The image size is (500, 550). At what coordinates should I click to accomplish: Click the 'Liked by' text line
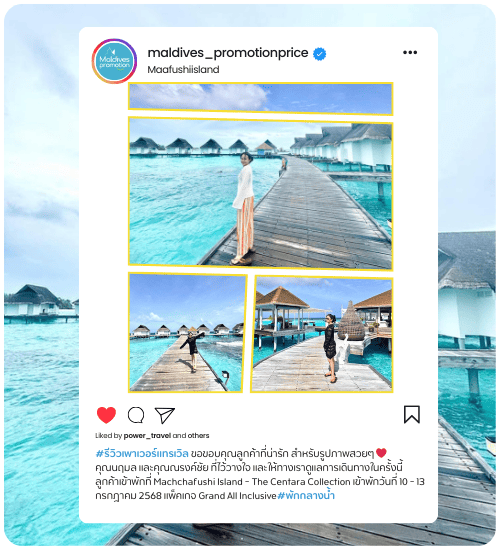[x=152, y=436]
